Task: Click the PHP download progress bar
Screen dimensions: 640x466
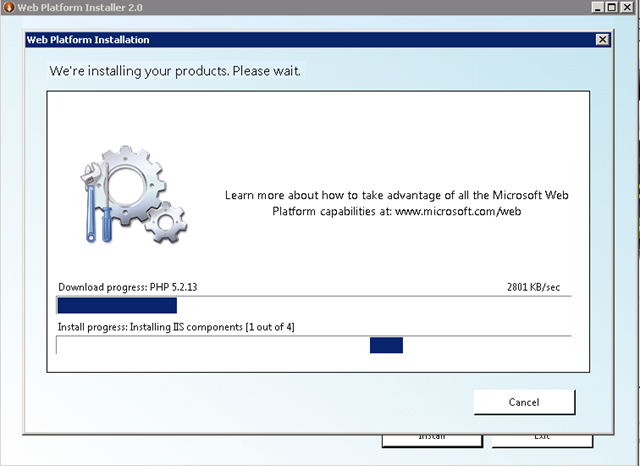Action: [x=313, y=305]
